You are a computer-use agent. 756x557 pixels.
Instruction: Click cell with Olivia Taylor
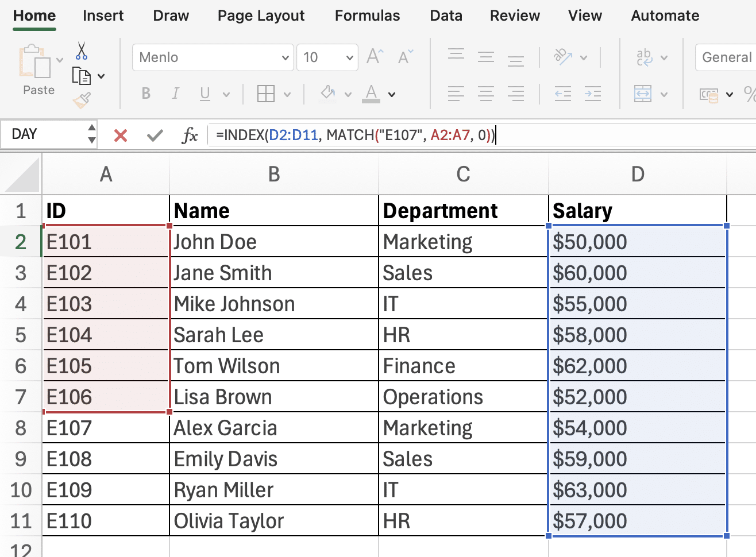[274, 521]
